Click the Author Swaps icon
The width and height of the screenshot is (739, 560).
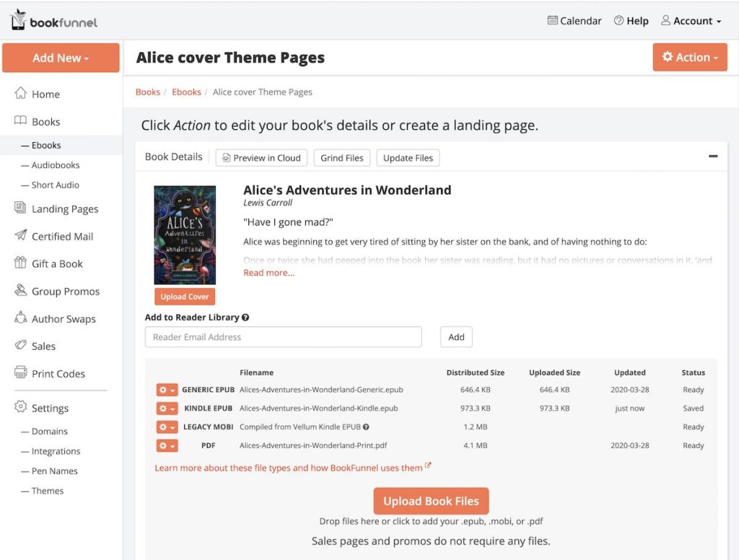tap(20, 318)
